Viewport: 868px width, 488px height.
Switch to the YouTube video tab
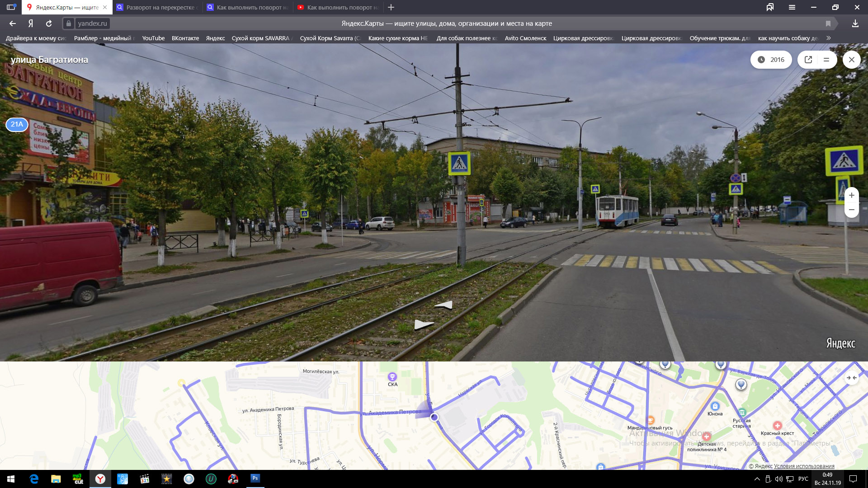[338, 7]
